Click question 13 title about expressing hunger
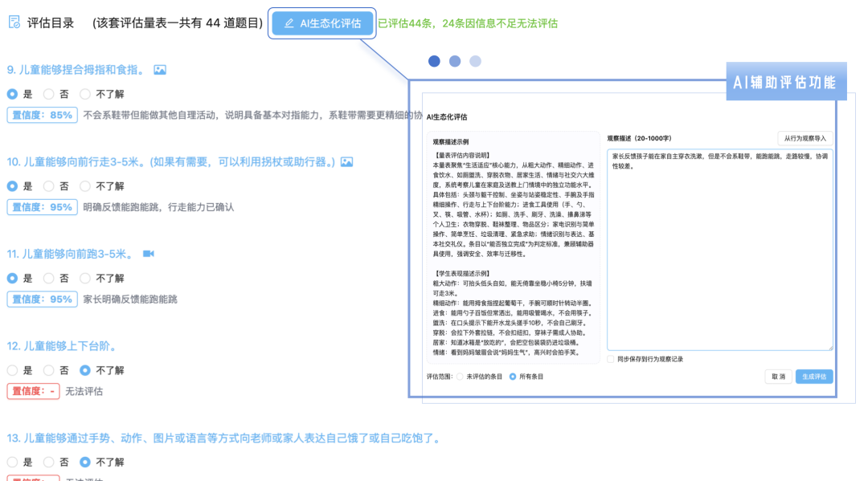 tap(226, 438)
